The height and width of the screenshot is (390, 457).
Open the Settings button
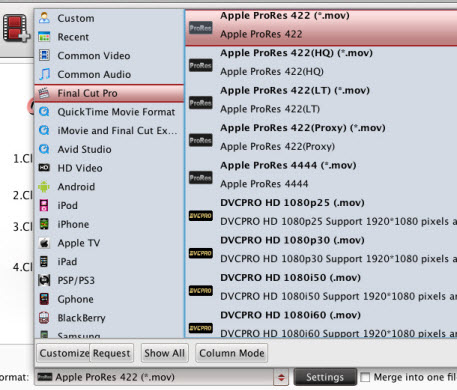pos(325,377)
